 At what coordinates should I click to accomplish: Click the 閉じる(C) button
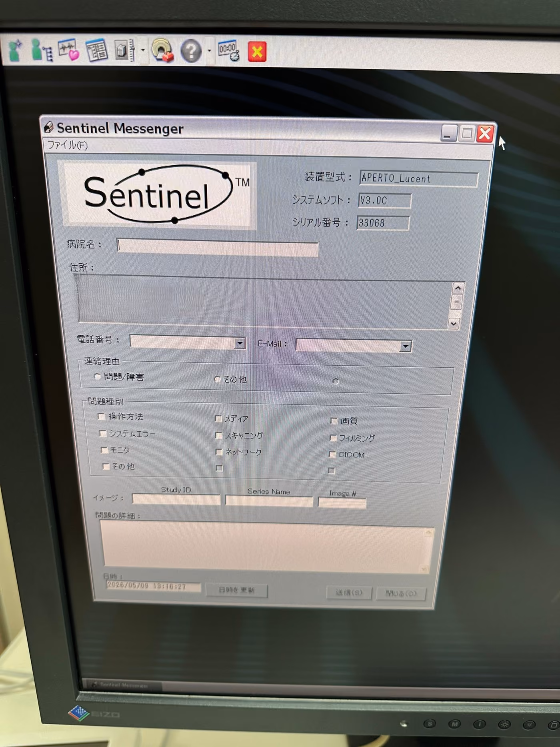(401, 594)
